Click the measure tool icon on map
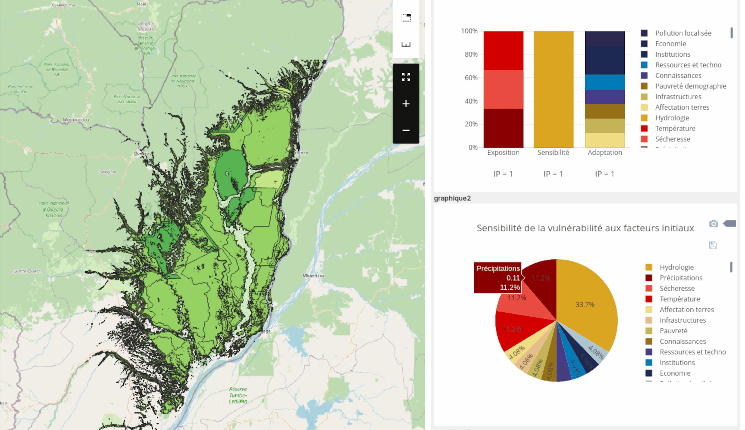 click(405, 45)
